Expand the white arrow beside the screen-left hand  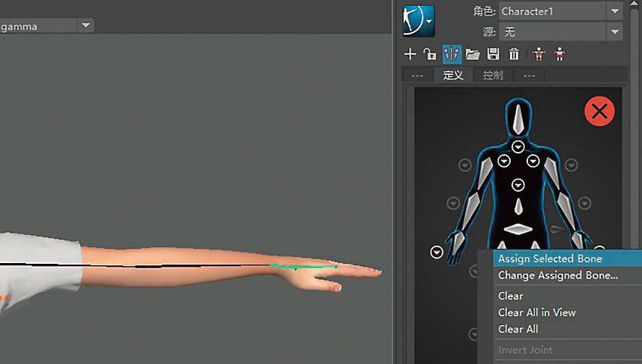(x=437, y=252)
